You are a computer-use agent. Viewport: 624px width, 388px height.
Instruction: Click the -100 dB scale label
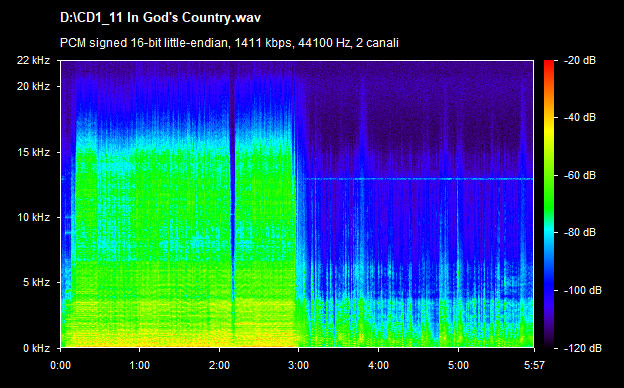coord(583,291)
